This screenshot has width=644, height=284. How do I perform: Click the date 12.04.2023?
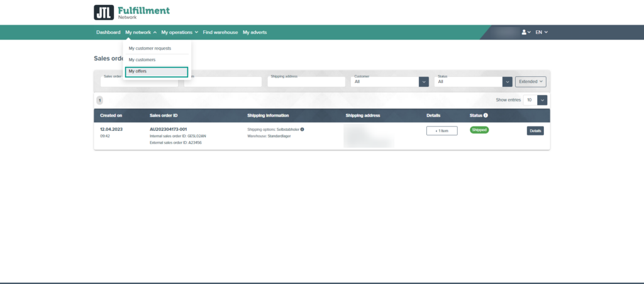coord(111,129)
